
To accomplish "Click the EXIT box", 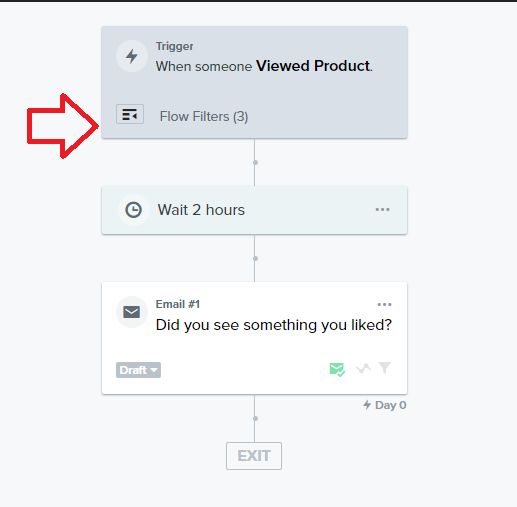I will click(x=254, y=456).
